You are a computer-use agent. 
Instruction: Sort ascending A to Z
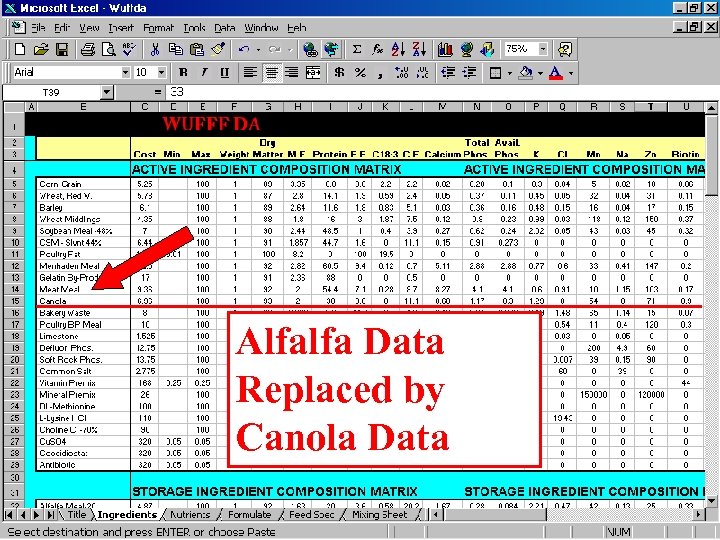[x=398, y=49]
